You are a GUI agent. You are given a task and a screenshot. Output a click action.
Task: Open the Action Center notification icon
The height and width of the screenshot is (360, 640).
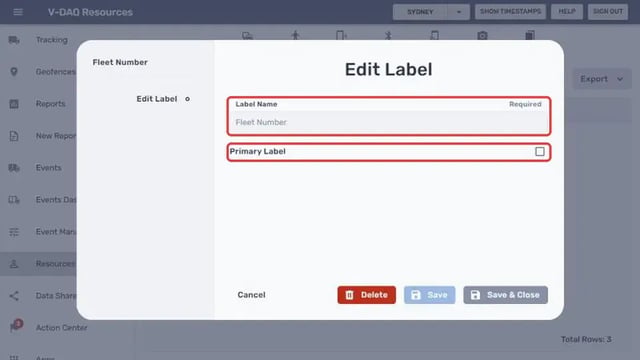point(16,327)
